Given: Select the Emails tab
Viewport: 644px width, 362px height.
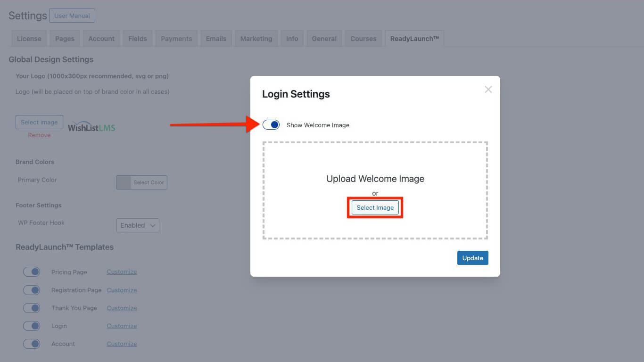Looking at the screenshot, I should coord(216,38).
